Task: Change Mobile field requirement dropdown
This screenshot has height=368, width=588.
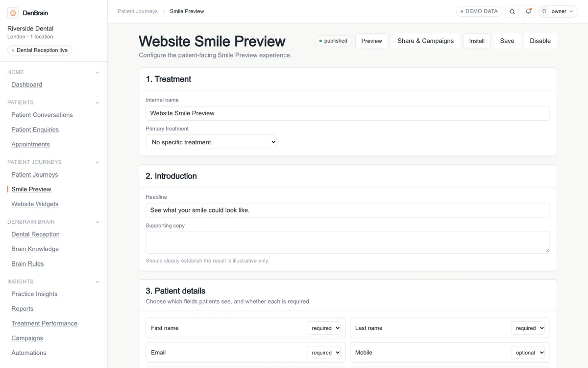Action: point(528,353)
